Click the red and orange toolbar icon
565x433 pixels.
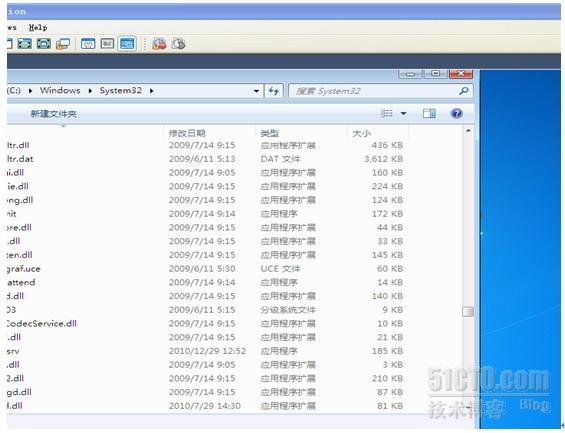(159, 44)
